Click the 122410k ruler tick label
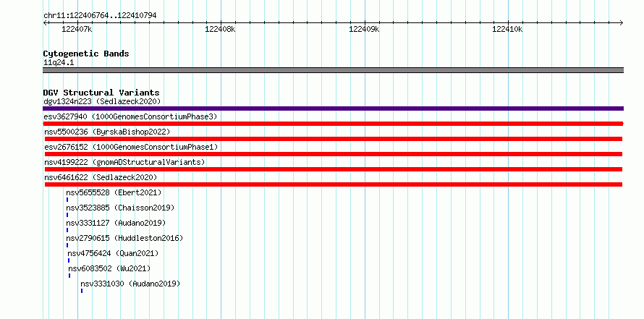The width and height of the screenshot is (644, 319). tap(507, 29)
